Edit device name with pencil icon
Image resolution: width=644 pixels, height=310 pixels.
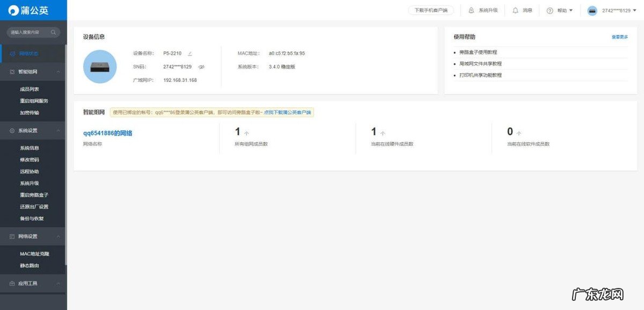coord(190,53)
